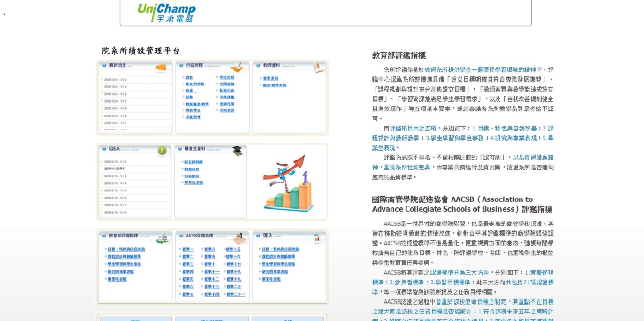Open the 課務 link in 行政庶務
This screenshot has width=644, height=321.
pyautogui.click(x=189, y=77)
